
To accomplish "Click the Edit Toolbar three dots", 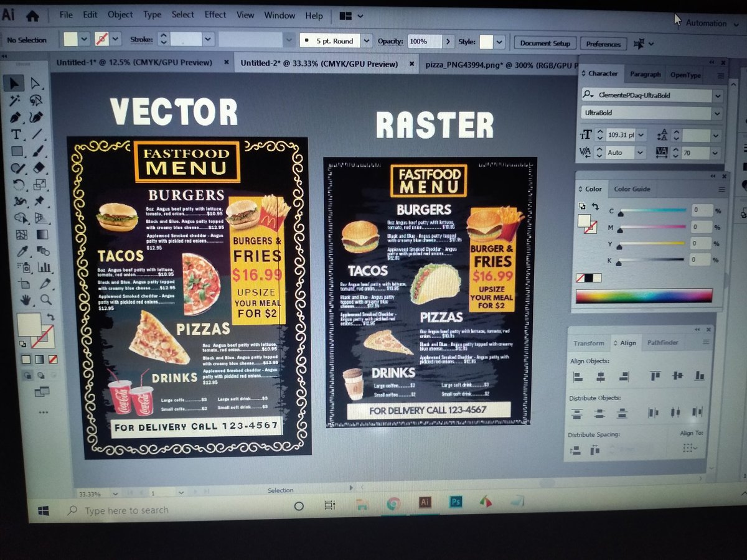I will click(43, 412).
